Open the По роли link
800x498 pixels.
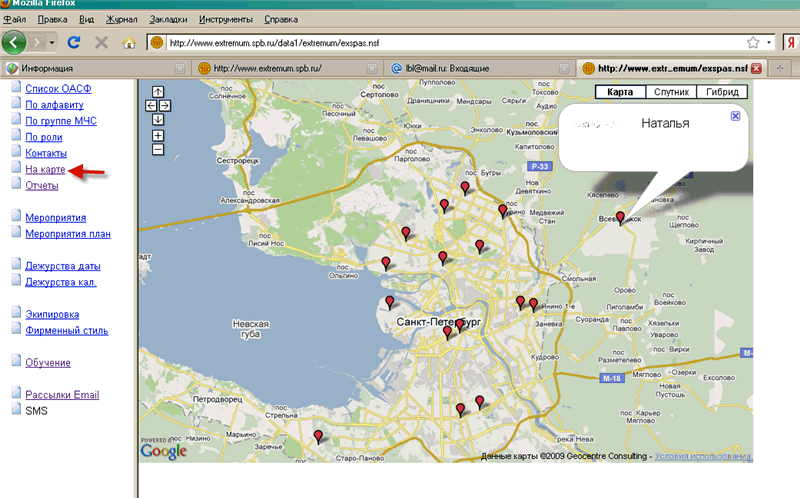pyautogui.click(x=44, y=137)
